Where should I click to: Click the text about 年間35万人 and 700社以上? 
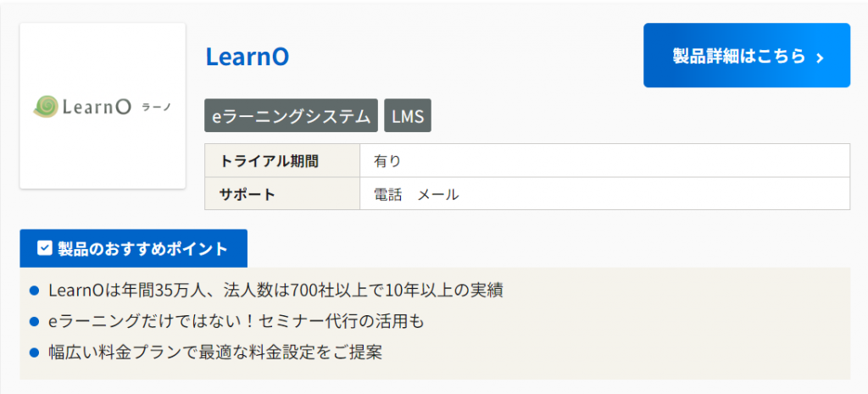pos(276,291)
